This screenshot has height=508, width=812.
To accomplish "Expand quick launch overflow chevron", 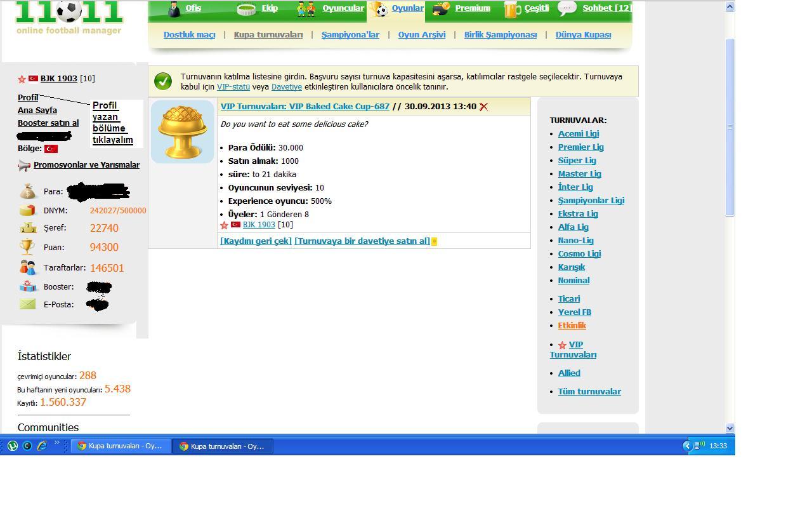I will click(x=56, y=443).
